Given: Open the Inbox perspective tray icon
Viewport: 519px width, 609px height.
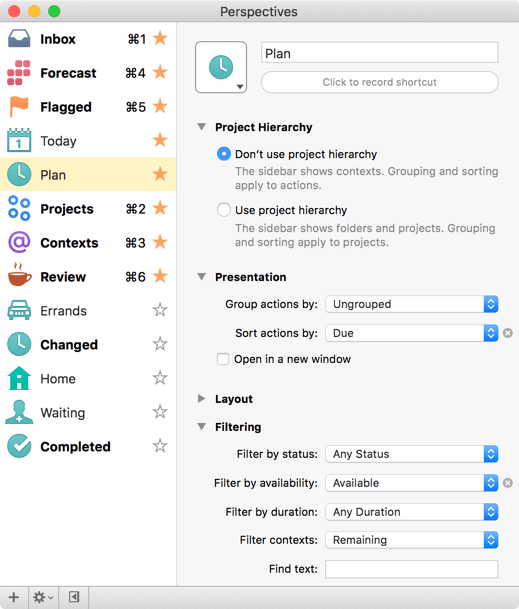Looking at the screenshot, I should point(19,39).
